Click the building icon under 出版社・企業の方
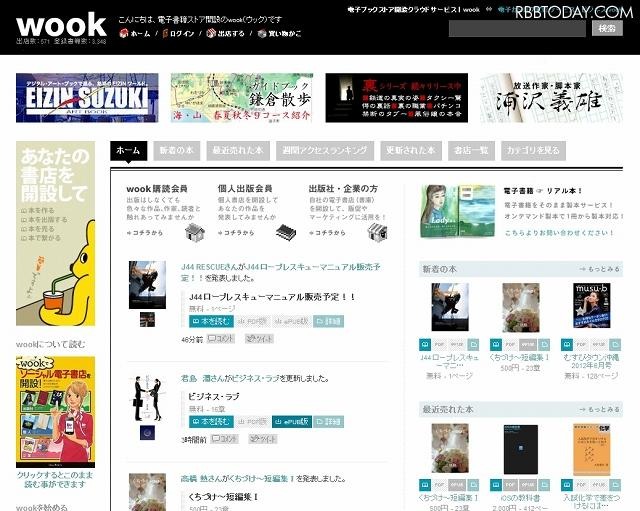The image size is (640, 511). click(377, 232)
